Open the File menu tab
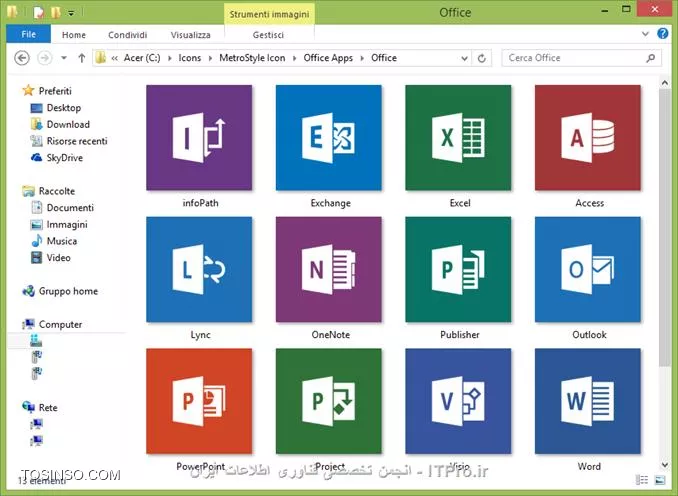678x496 pixels. point(29,34)
